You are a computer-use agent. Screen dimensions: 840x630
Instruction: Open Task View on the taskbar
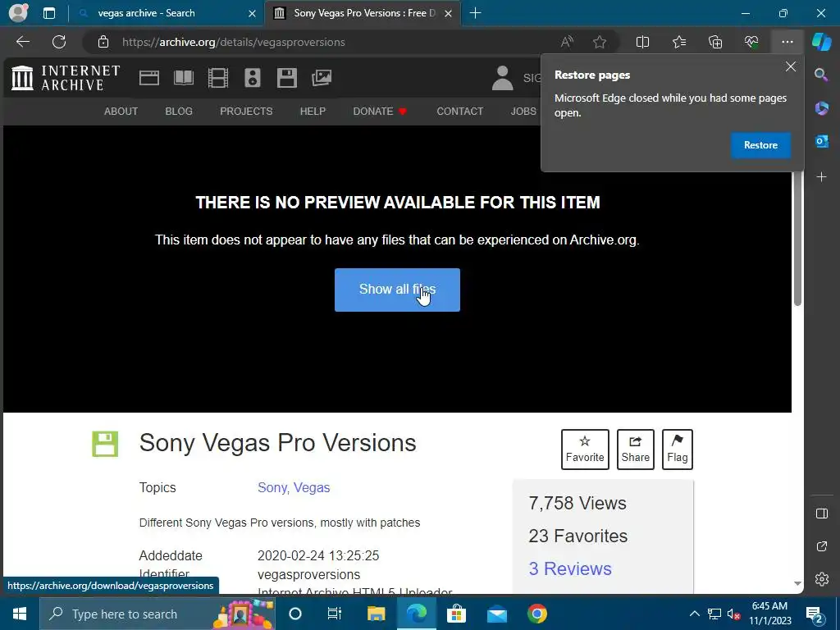click(x=335, y=614)
